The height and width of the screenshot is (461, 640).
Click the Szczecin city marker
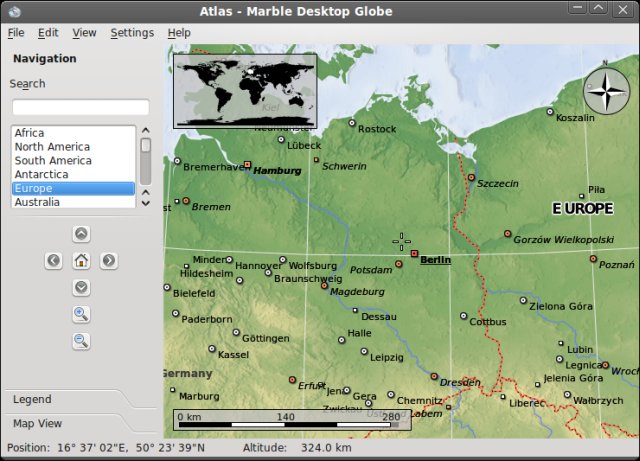tap(471, 177)
